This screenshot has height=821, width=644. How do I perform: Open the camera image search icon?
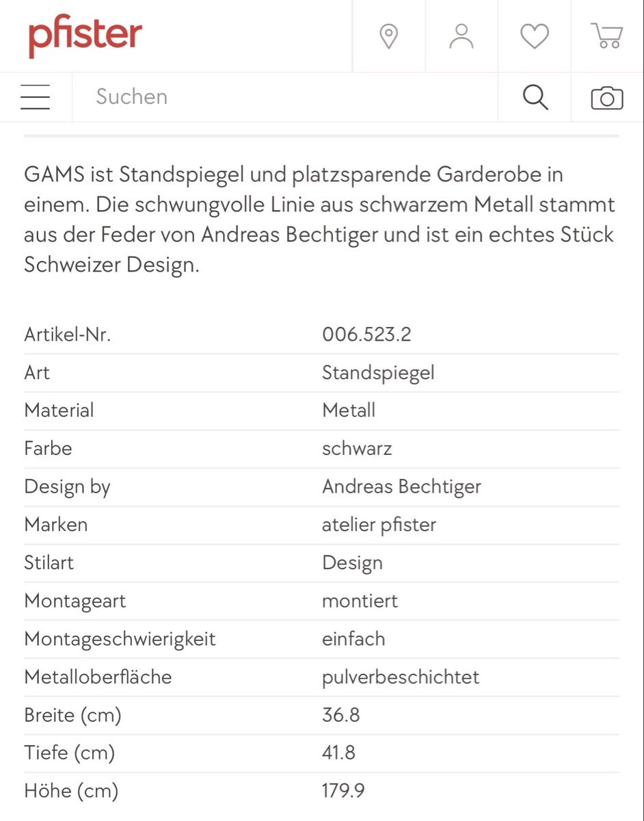tap(607, 98)
